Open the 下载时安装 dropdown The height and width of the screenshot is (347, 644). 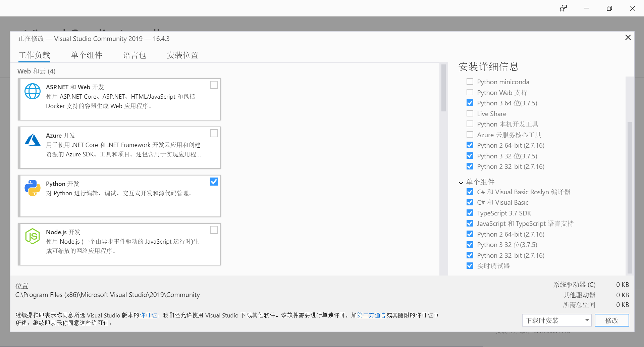click(x=587, y=320)
